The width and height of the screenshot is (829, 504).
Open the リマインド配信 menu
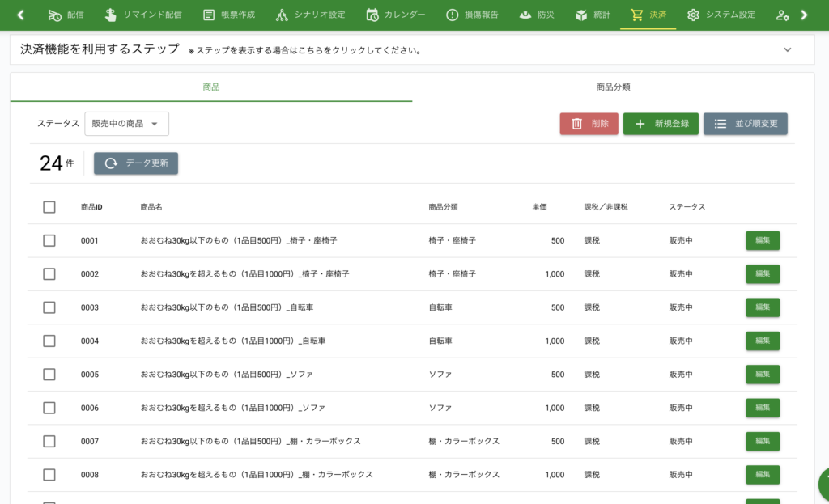(x=143, y=15)
